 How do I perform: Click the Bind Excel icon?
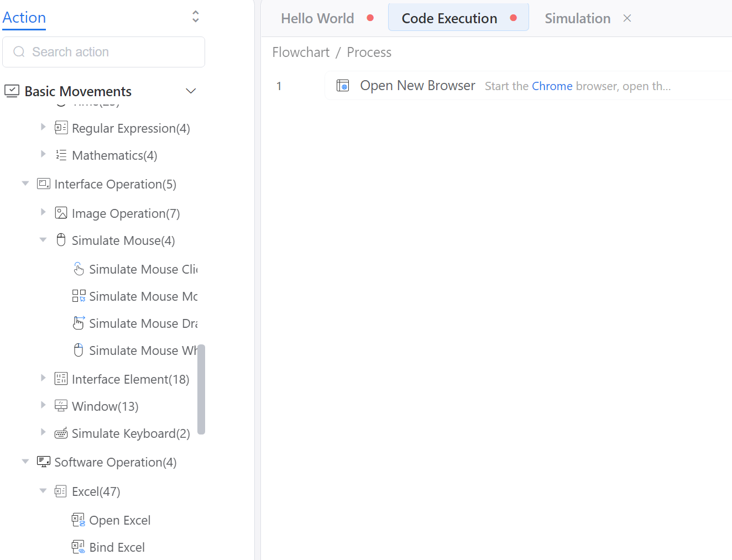79,547
